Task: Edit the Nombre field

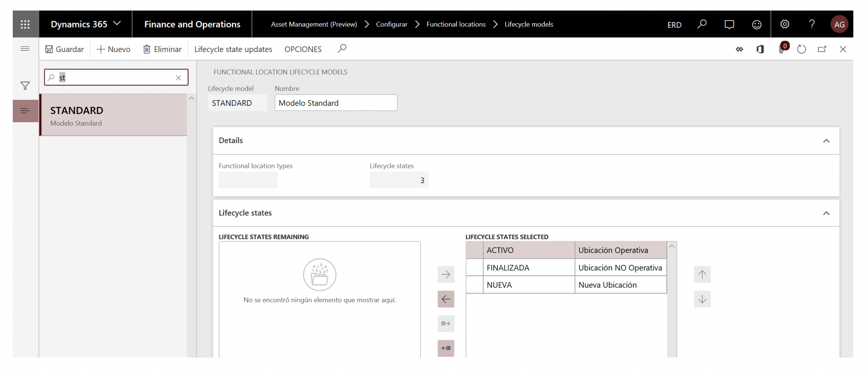Action: point(336,103)
